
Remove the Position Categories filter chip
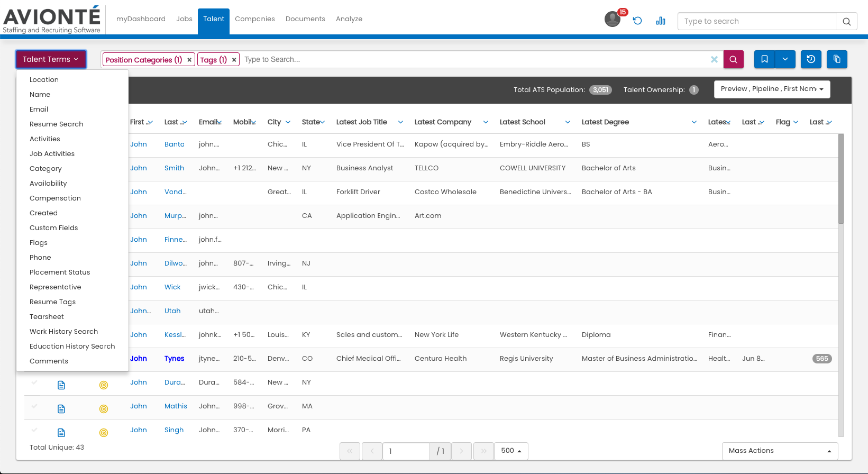[189, 60]
